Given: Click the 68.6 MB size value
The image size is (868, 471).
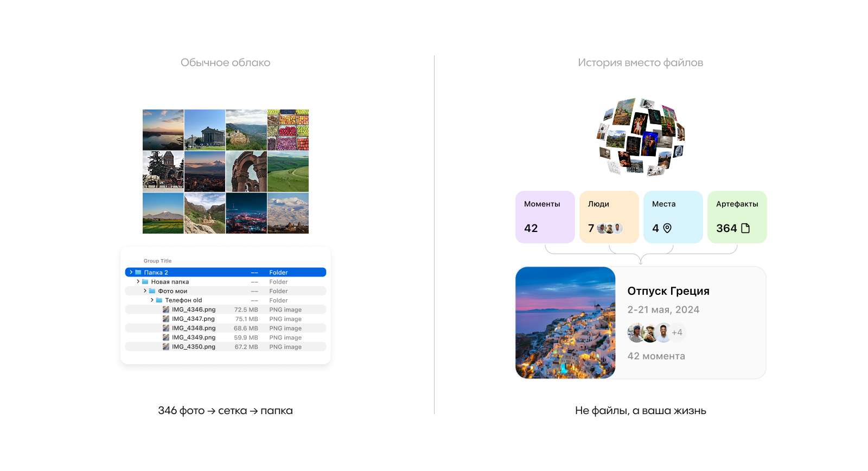Looking at the screenshot, I should tap(246, 328).
